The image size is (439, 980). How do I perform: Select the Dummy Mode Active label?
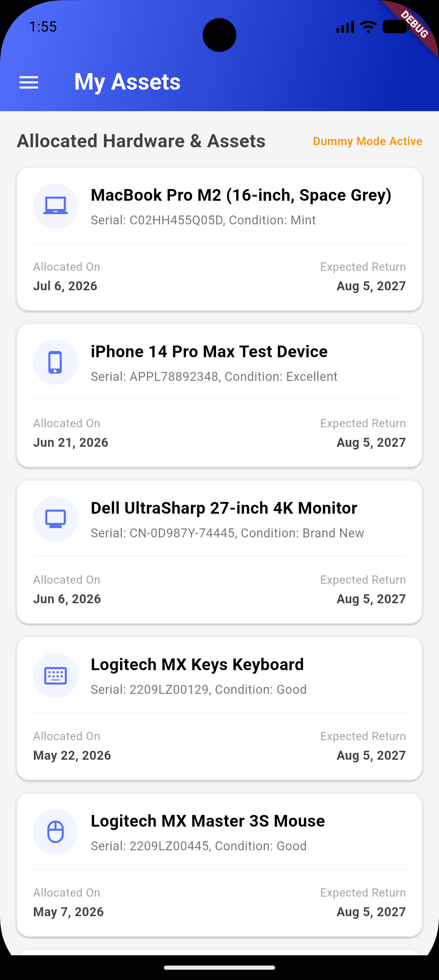pyautogui.click(x=368, y=141)
